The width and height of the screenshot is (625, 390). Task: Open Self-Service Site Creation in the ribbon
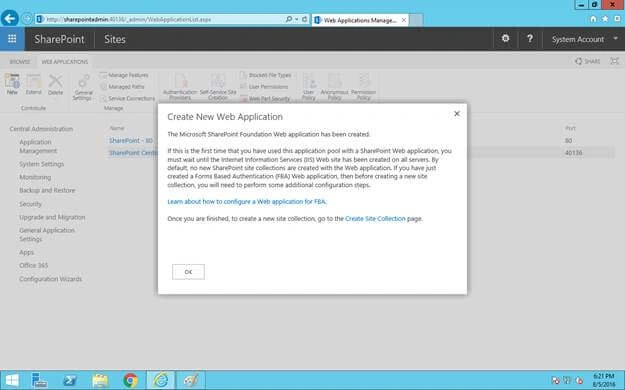[218, 87]
